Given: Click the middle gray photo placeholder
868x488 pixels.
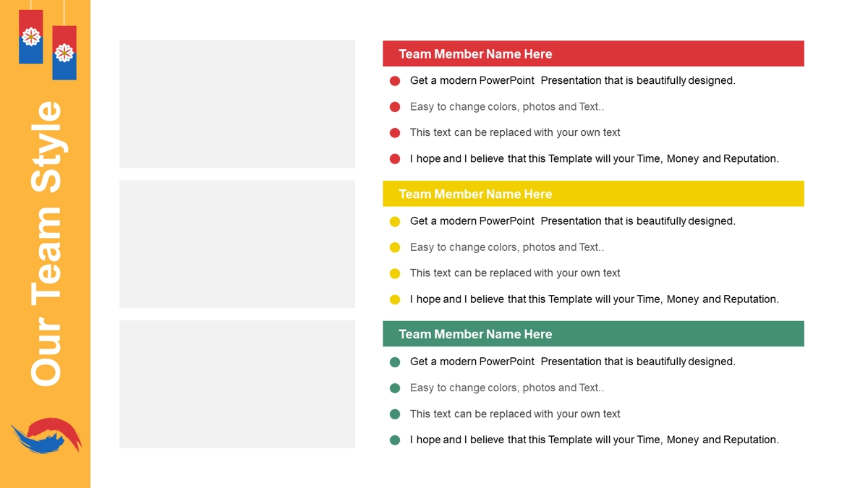Looking at the screenshot, I should [x=237, y=244].
